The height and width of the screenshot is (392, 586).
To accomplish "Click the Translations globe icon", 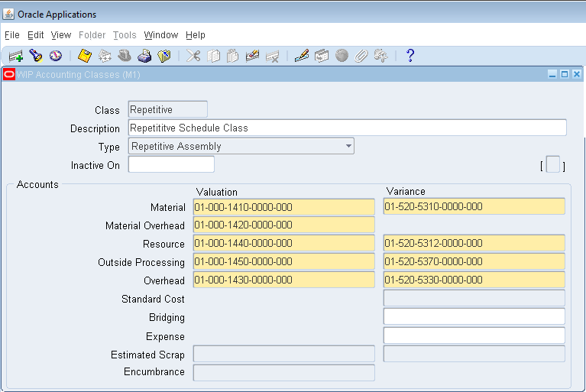I will [342, 56].
